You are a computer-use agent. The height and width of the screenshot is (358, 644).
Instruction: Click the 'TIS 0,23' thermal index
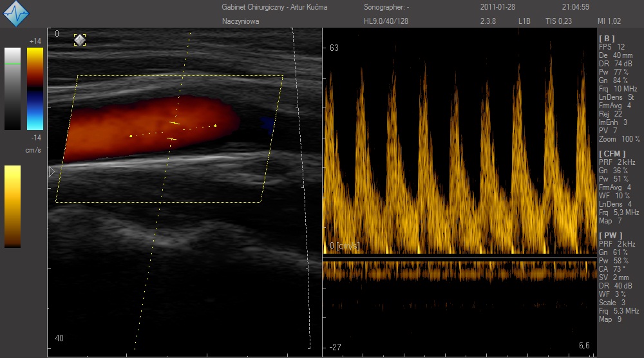click(x=558, y=21)
